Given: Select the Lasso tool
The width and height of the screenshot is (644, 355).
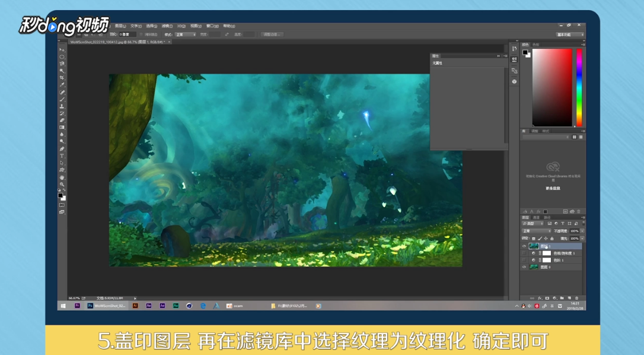Looking at the screenshot, I should click(x=62, y=64).
